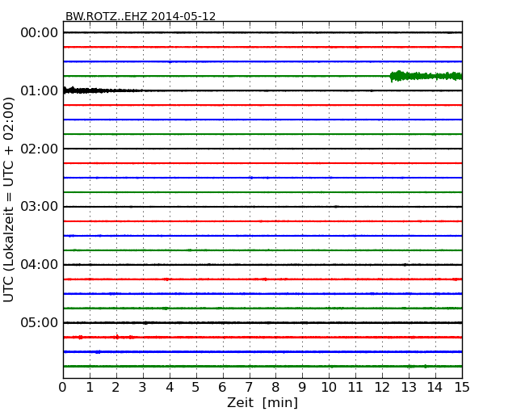Click the x-axis tick label 10
The height and width of the screenshot is (420, 525).
point(329,388)
